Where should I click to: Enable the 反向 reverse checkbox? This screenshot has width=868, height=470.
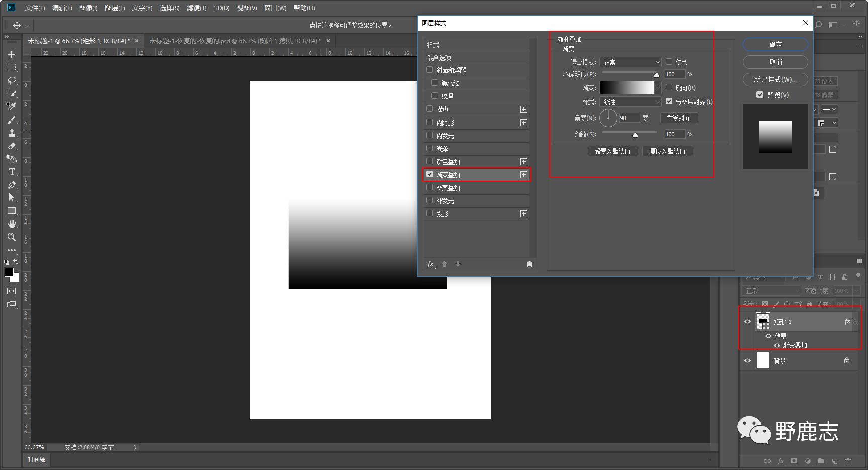coord(669,87)
